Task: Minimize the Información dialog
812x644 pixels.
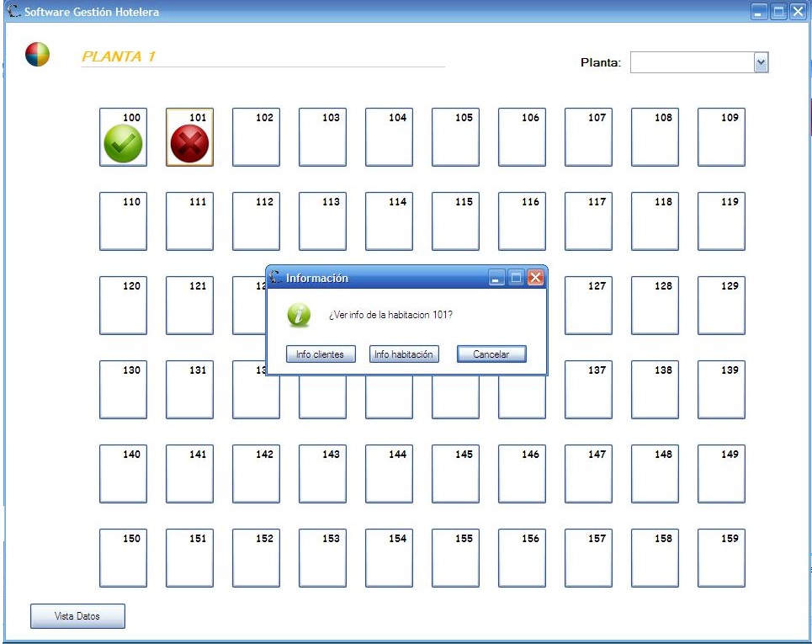Action: pos(496,278)
